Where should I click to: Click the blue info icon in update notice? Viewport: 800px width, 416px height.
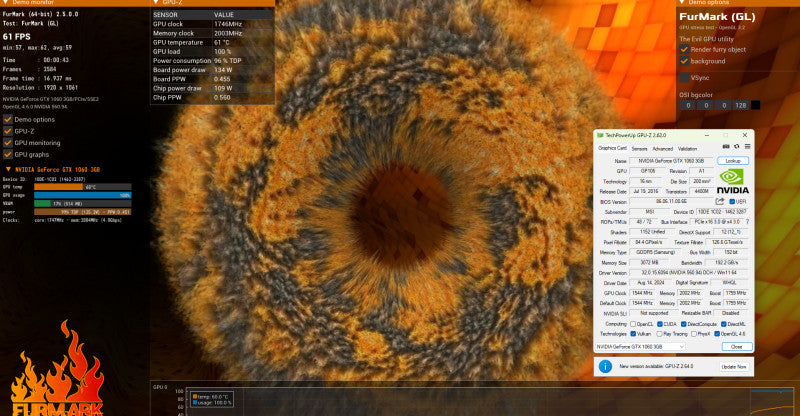click(605, 366)
